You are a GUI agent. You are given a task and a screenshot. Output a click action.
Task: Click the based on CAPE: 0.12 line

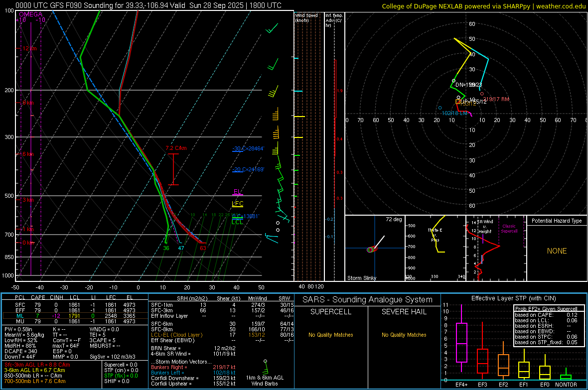coord(546,315)
